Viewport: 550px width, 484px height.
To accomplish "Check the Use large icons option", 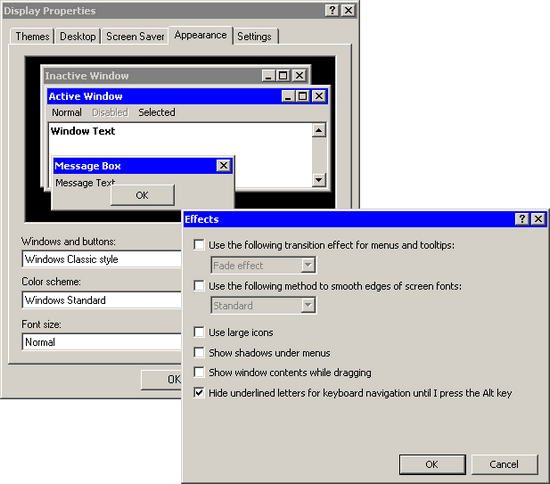I will tap(199, 332).
